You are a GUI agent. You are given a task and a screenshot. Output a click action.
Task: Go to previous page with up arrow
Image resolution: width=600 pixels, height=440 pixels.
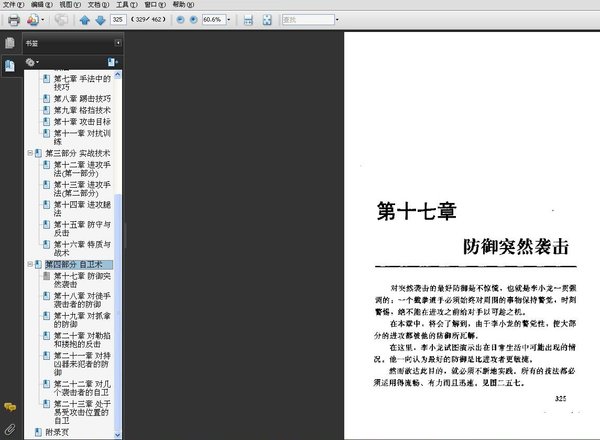[x=85, y=20]
